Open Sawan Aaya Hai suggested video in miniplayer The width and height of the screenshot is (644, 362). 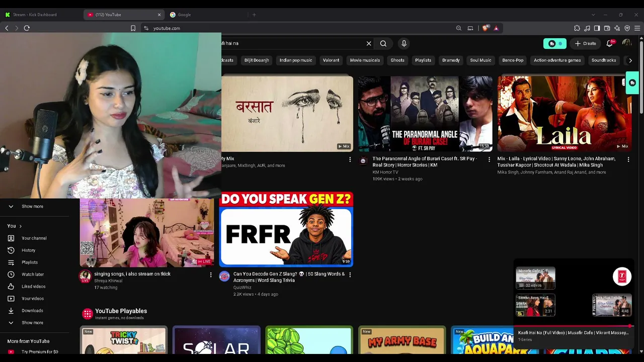pos(535,305)
